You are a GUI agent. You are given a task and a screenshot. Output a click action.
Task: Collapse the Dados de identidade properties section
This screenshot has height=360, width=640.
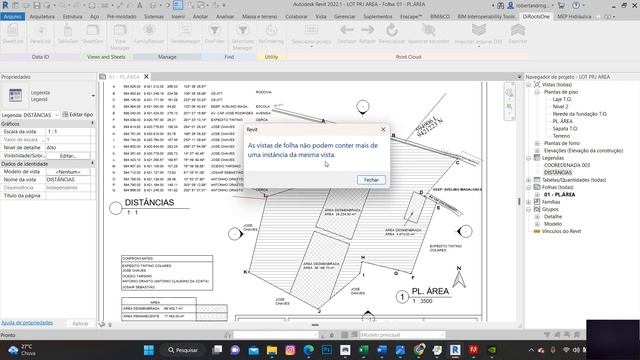(93, 164)
